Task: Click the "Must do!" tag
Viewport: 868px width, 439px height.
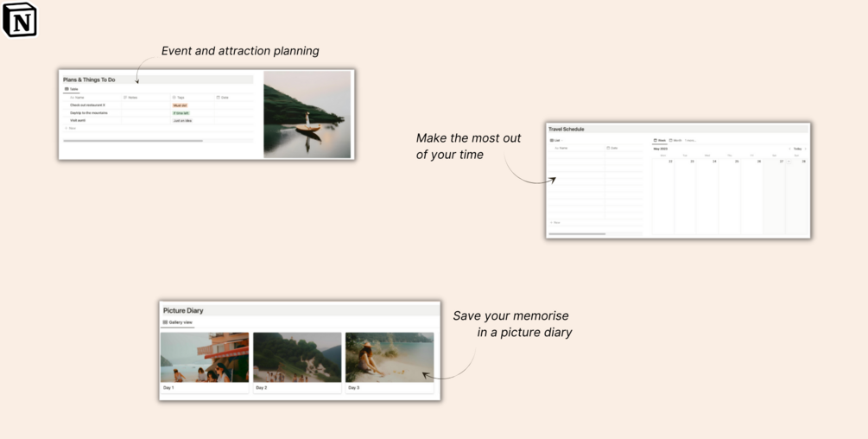Action: [180, 105]
